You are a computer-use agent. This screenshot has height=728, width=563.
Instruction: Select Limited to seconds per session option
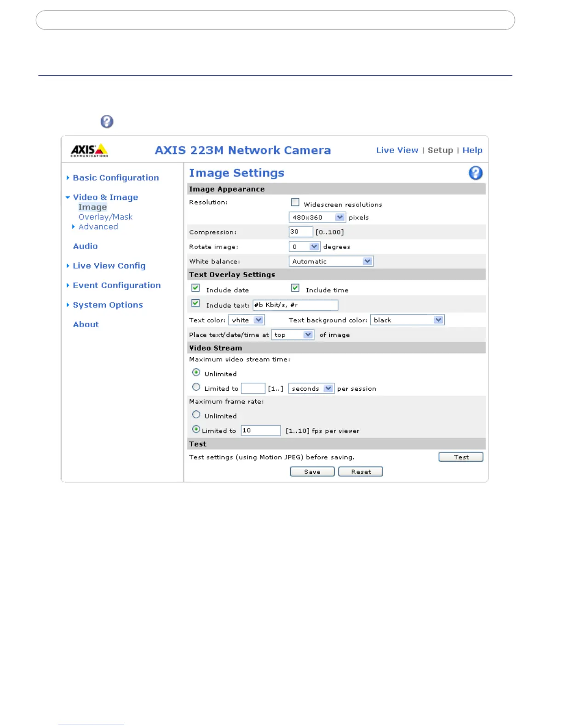tap(196, 387)
